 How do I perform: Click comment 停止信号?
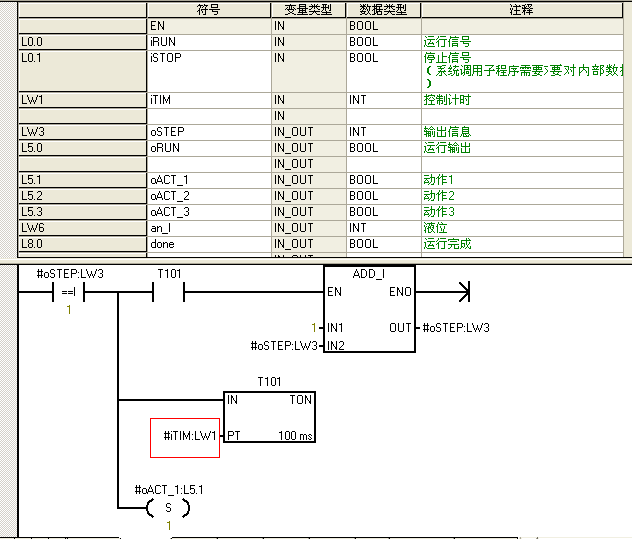(x=447, y=58)
